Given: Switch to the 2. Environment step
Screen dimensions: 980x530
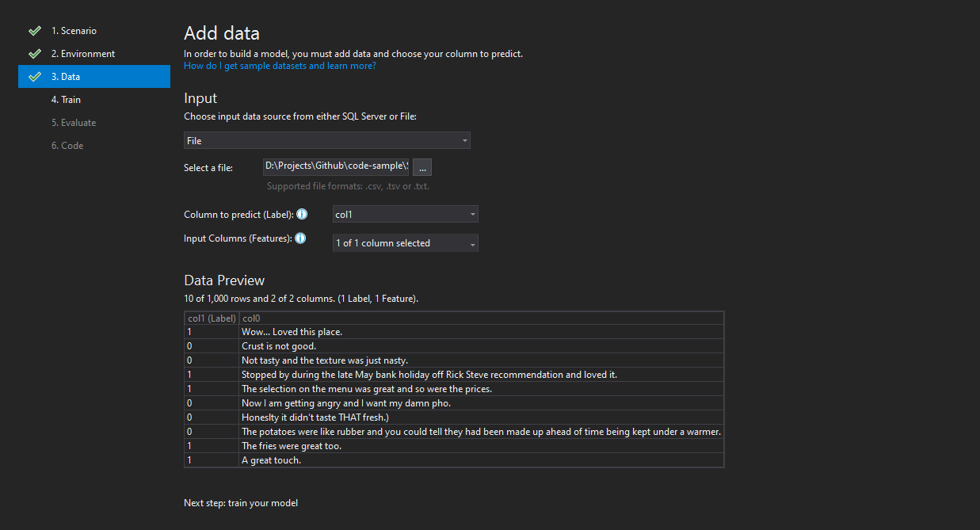Looking at the screenshot, I should tap(82, 54).
